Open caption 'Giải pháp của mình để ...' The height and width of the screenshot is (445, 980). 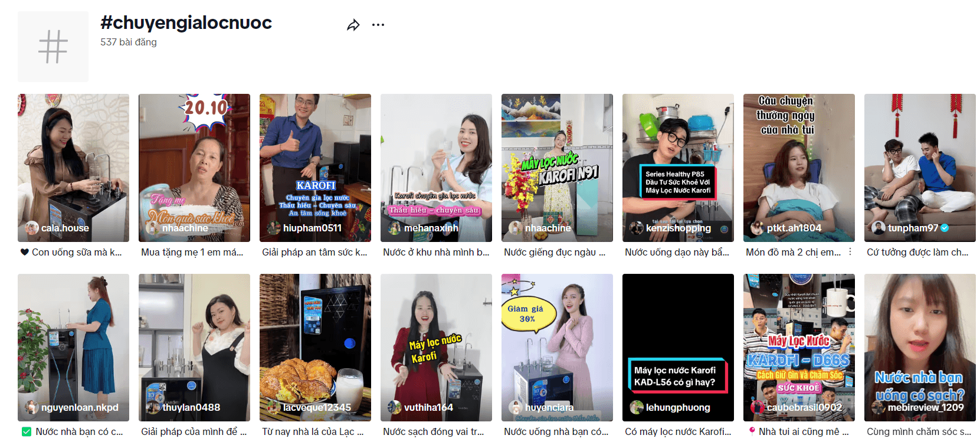pyautogui.click(x=194, y=431)
